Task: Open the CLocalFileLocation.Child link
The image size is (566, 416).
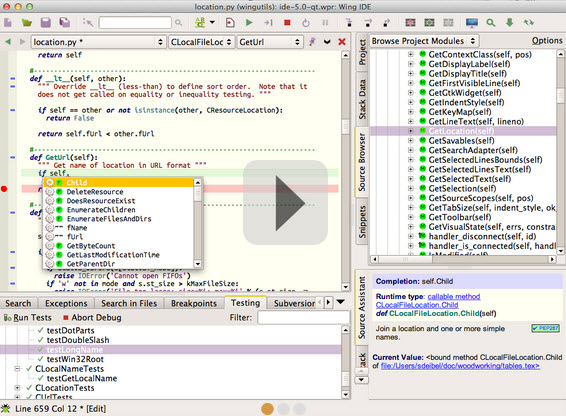Action: tap(417, 305)
